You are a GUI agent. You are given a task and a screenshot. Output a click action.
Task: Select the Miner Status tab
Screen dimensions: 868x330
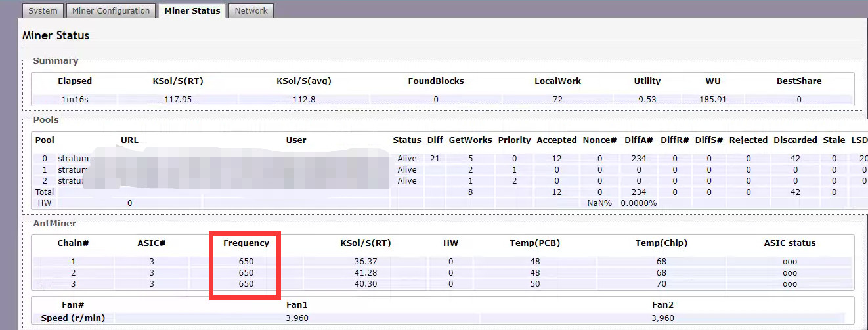pos(192,10)
